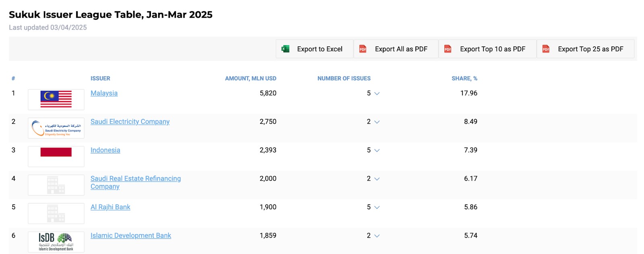Image resolution: width=644 pixels, height=254 pixels.
Task: Select Saudi Electricity Company's amount 2,750
Action: coord(268,122)
